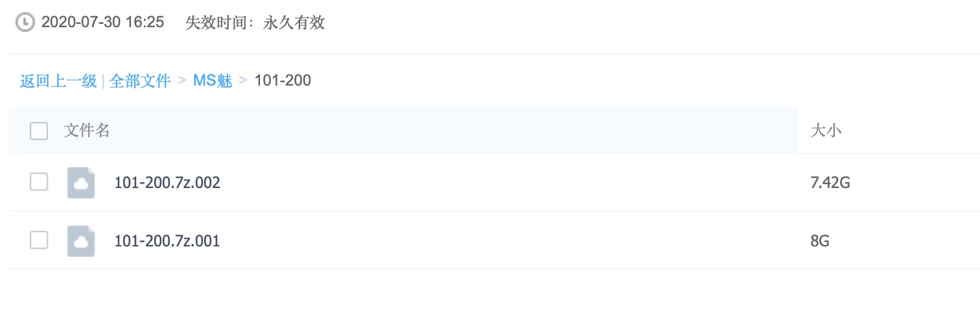
Task: Open the file named 101-200.7z.001
Action: pyautogui.click(x=167, y=241)
